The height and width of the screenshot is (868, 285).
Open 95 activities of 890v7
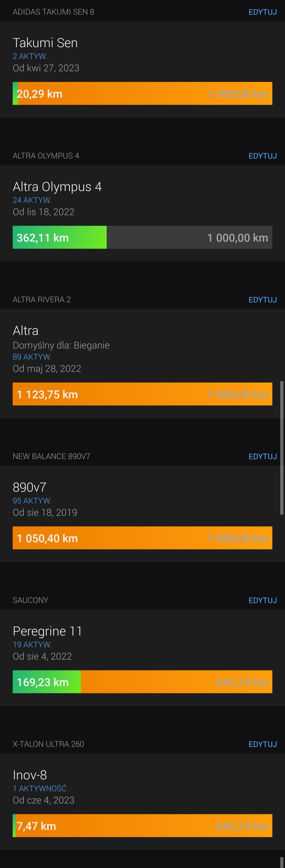click(32, 501)
